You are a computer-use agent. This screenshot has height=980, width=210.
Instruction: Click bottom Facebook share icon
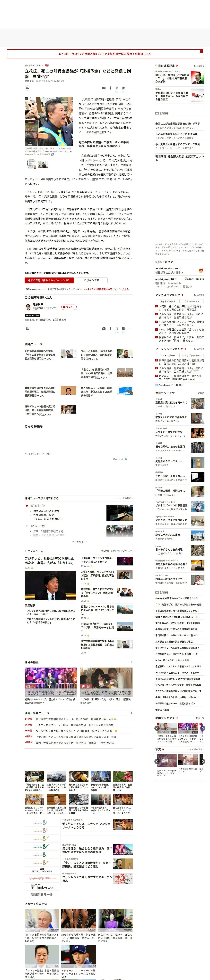click(x=111, y=328)
